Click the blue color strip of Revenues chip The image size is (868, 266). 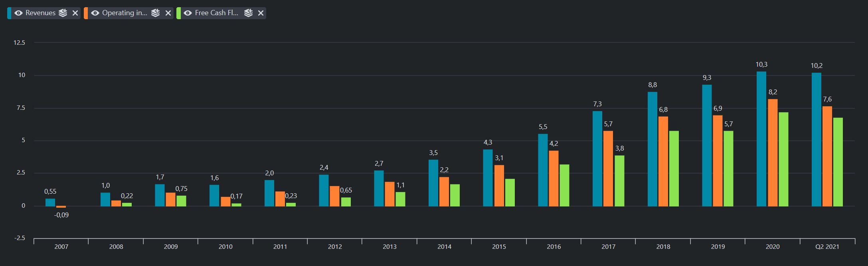(9, 13)
